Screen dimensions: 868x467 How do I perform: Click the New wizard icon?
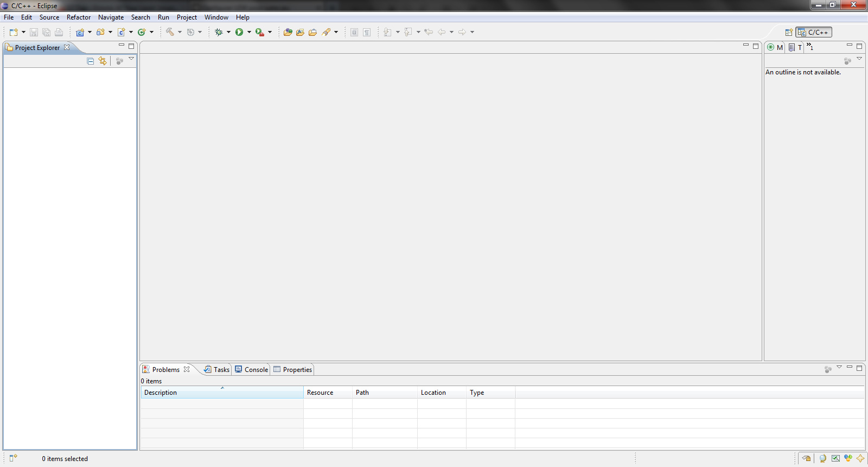pos(13,32)
